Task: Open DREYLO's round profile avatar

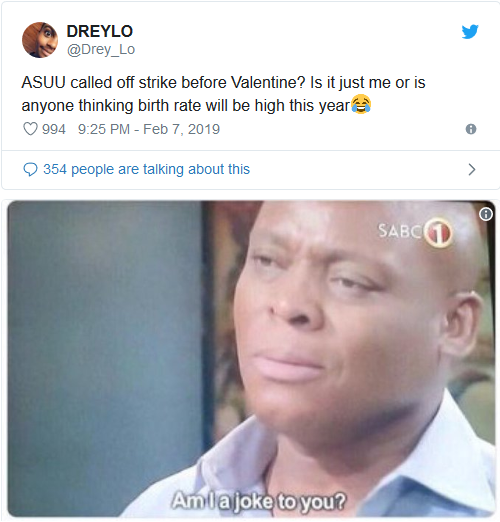Action: [40, 40]
